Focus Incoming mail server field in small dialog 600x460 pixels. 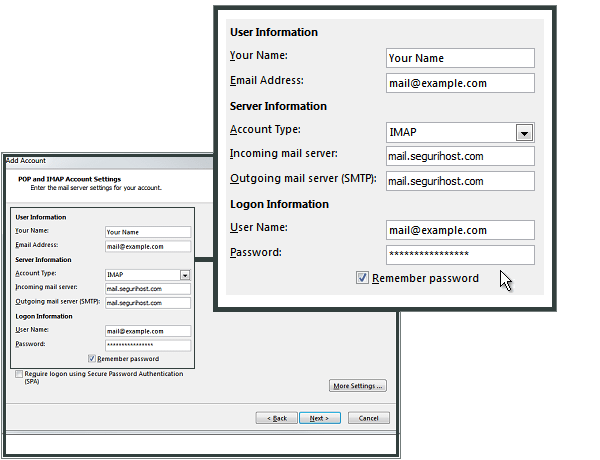point(147,288)
